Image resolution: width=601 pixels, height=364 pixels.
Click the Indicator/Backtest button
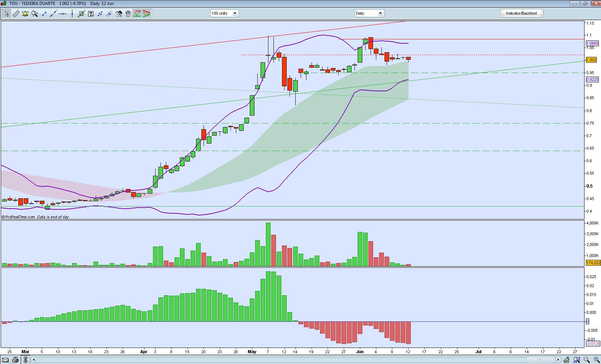[521, 13]
